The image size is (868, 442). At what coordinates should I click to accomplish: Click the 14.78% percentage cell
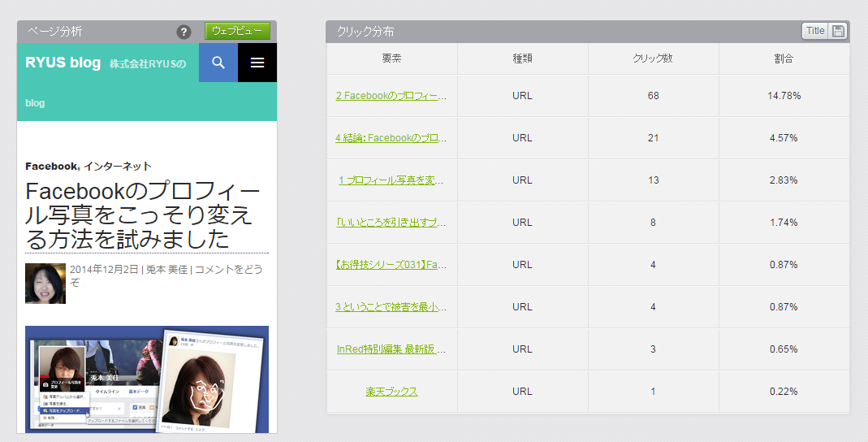click(784, 95)
